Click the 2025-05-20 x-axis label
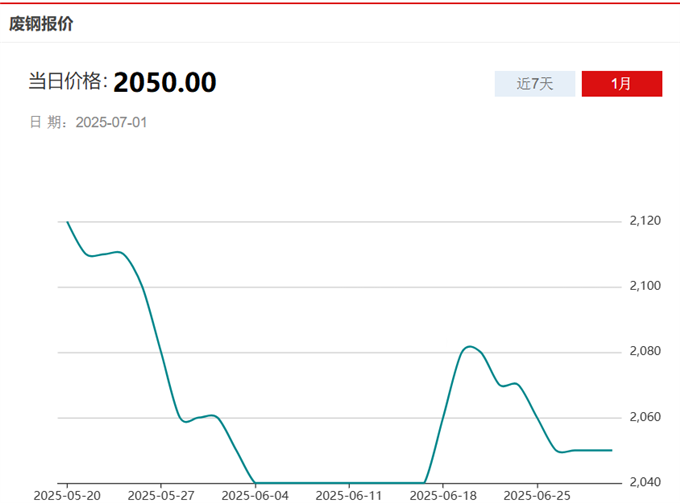The width and height of the screenshot is (680, 503). (x=66, y=494)
